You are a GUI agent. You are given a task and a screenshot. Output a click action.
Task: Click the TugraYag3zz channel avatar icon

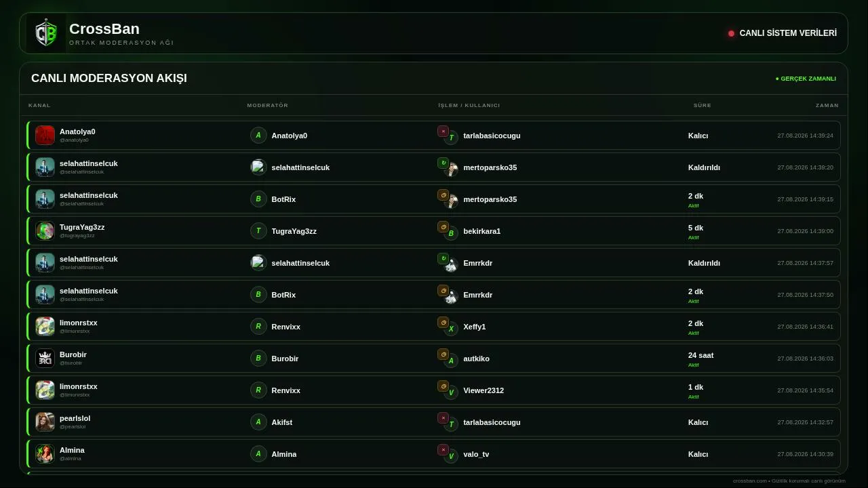45,230
